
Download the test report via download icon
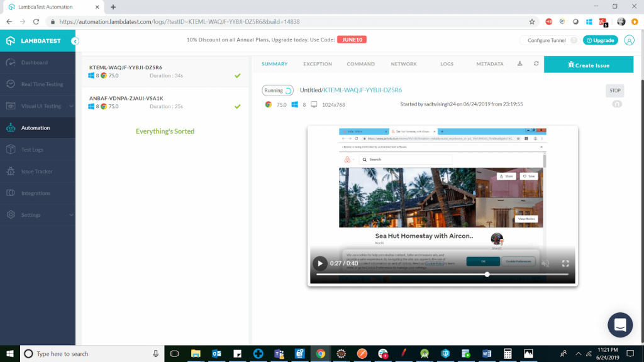(519, 63)
